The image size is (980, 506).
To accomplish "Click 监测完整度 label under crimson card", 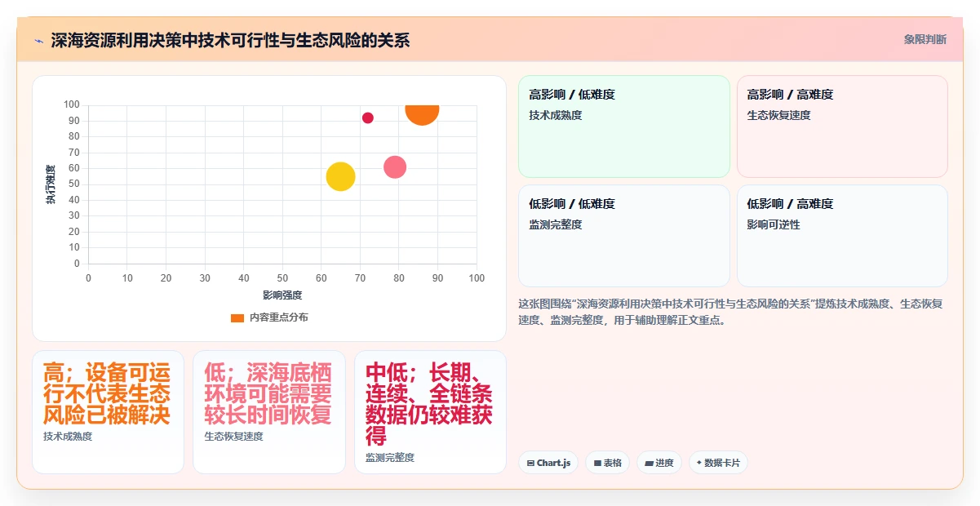I will [x=390, y=457].
